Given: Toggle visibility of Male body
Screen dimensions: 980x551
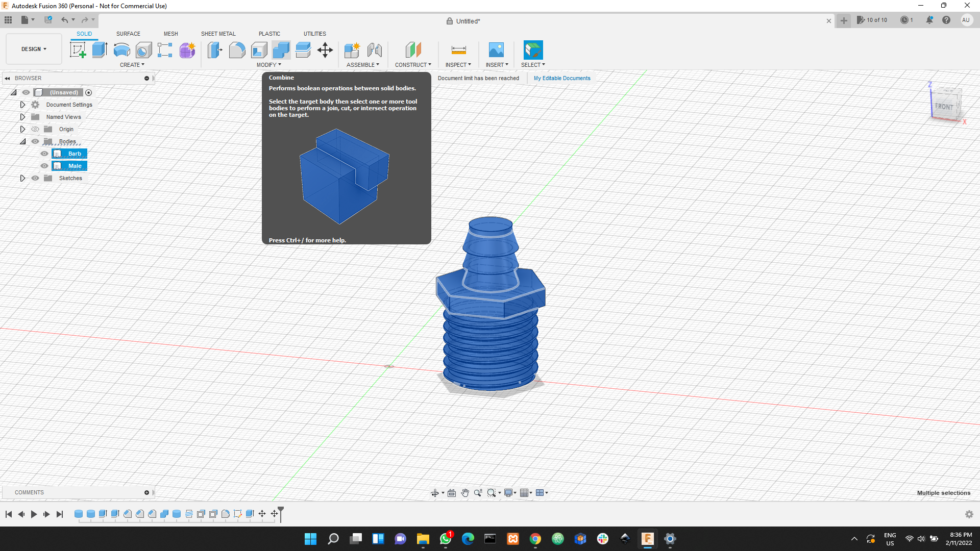Looking at the screenshot, I should (x=45, y=165).
